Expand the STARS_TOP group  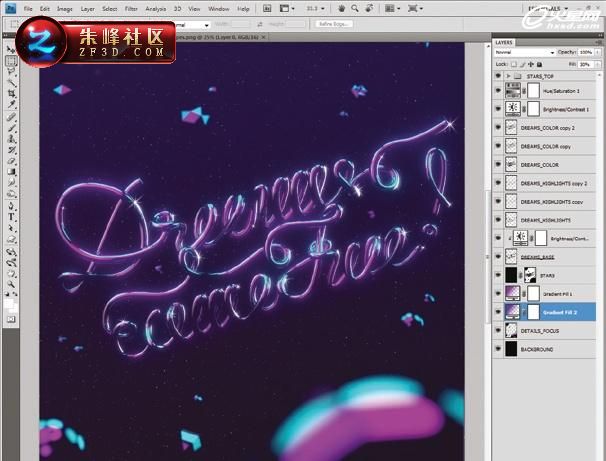[508, 76]
